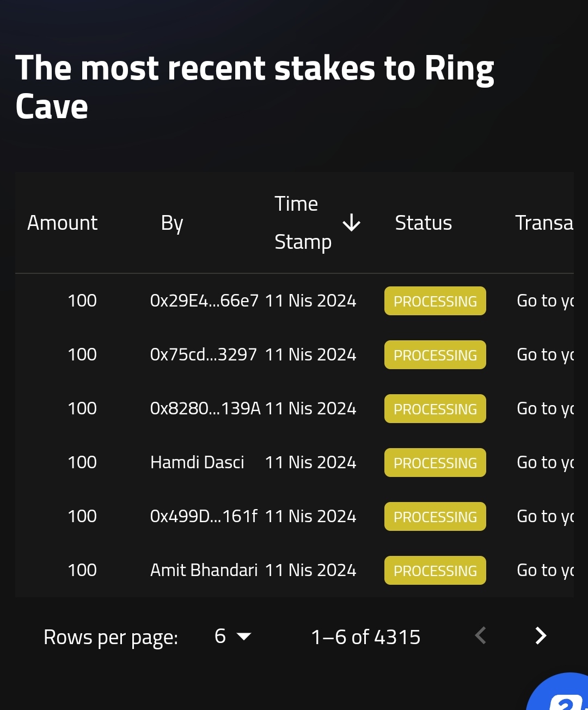
Task: Click PROCESSING badge for 0x29E4...66e7
Action: pyautogui.click(x=435, y=301)
